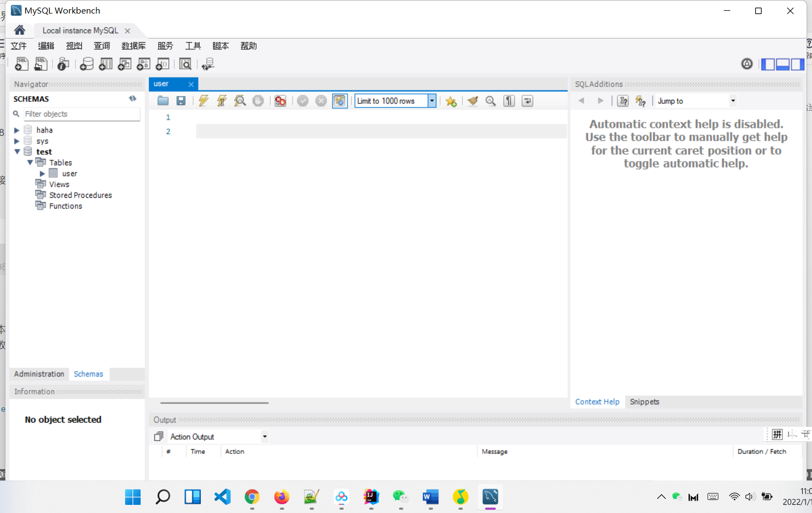Viewport: 812px width, 513px height.
Task: Create a new schema in connected server
Action: coord(87,64)
